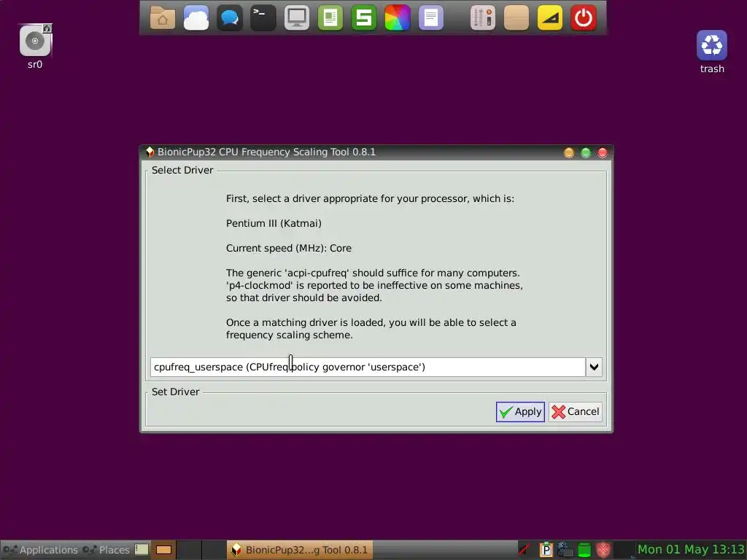The height and width of the screenshot is (560, 747).
Task: Click the computer monitor tray icon
Action: pos(565,550)
